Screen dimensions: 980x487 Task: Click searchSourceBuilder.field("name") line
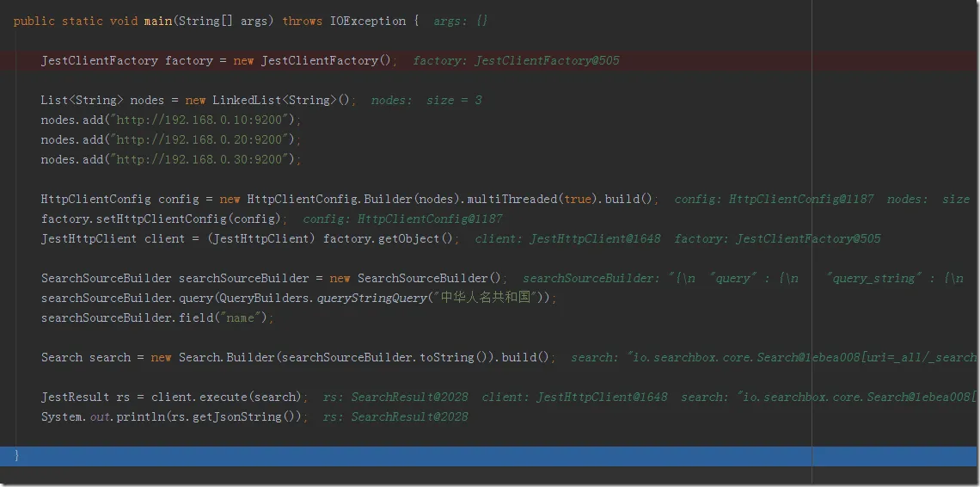pos(157,318)
